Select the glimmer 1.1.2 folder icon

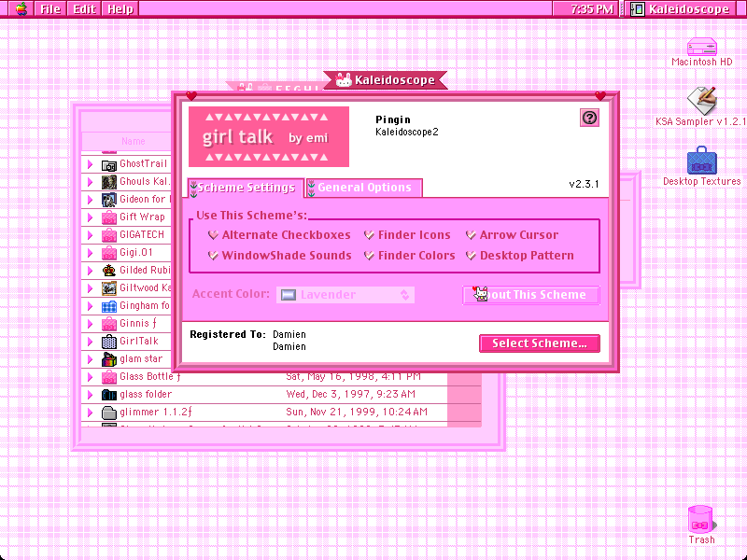[109, 413]
